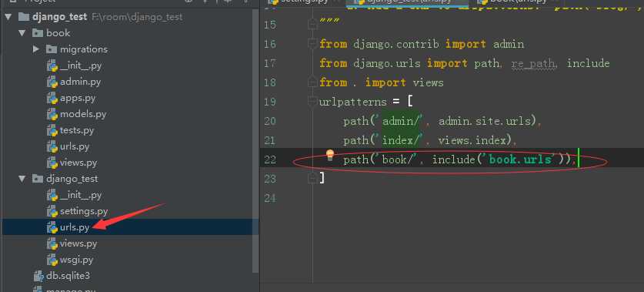This screenshot has height=292, width=644.
Task: Click the db.sqlite3 database file icon
Action: click(38, 276)
